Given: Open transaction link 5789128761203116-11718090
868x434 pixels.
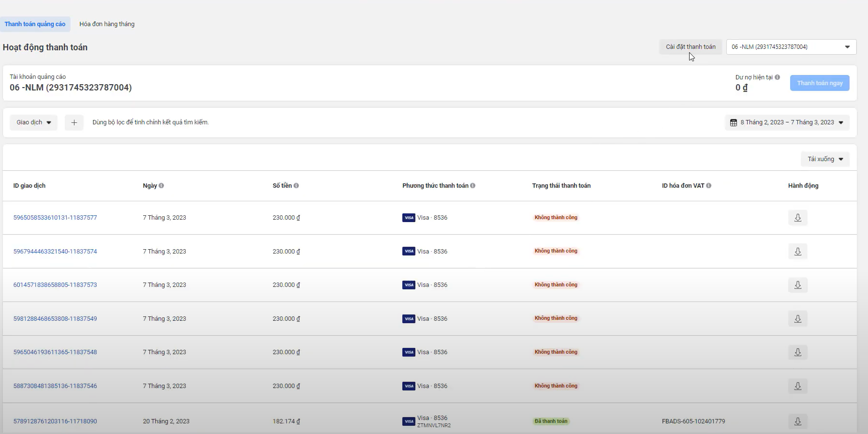Looking at the screenshot, I should [x=55, y=421].
